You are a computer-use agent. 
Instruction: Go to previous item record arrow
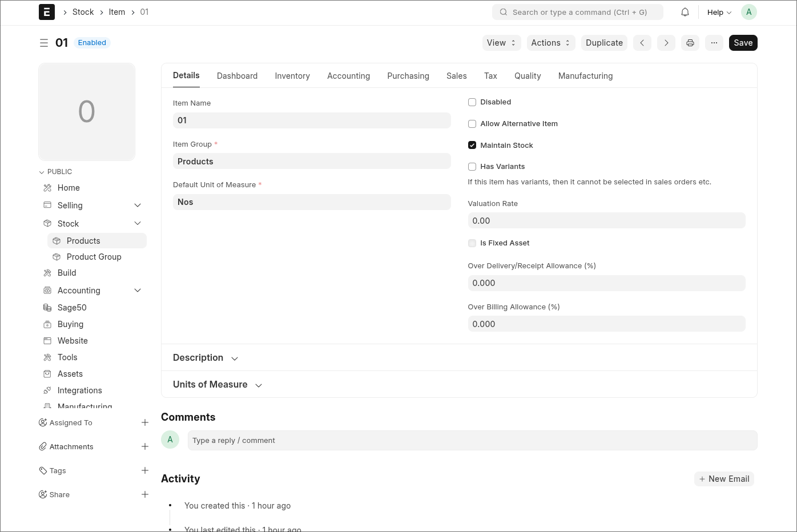642,43
